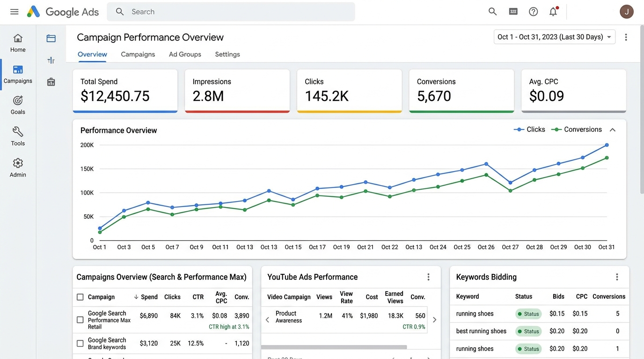Screen dimensions: 644x359
Task: Switch to the Overview tab
Action: pos(92,54)
